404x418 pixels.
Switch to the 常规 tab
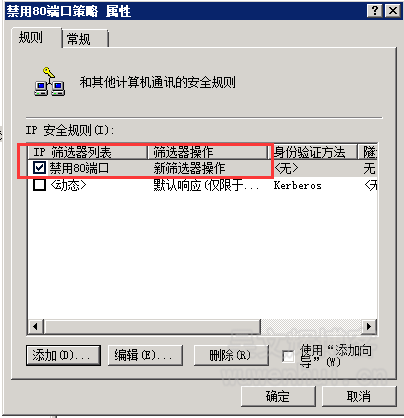click(x=85, y=39)
